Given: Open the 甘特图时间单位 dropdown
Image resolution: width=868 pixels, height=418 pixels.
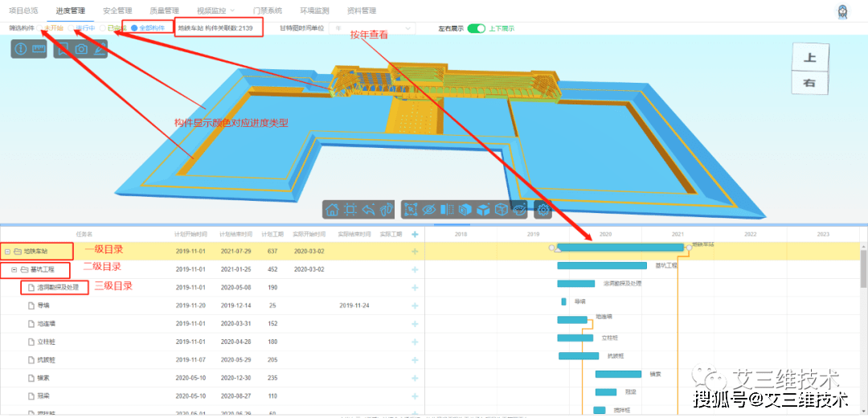Looking at the screenshot, I should 374,28.
